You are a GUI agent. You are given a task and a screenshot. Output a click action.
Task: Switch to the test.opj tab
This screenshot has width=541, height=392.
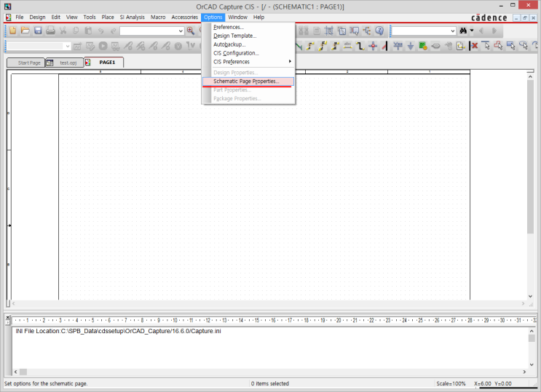pos(65,63)
